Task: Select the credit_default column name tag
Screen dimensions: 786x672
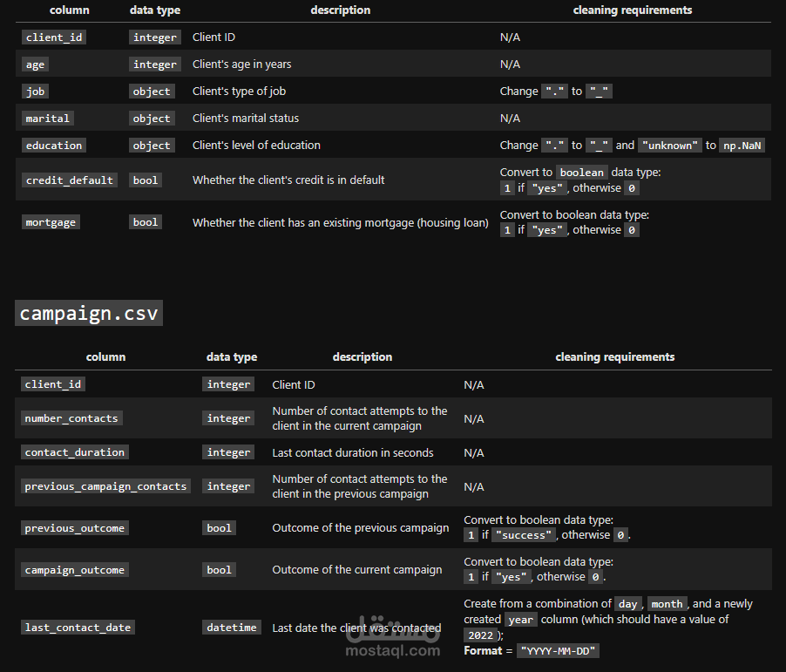Action: [x=69, y=180]
